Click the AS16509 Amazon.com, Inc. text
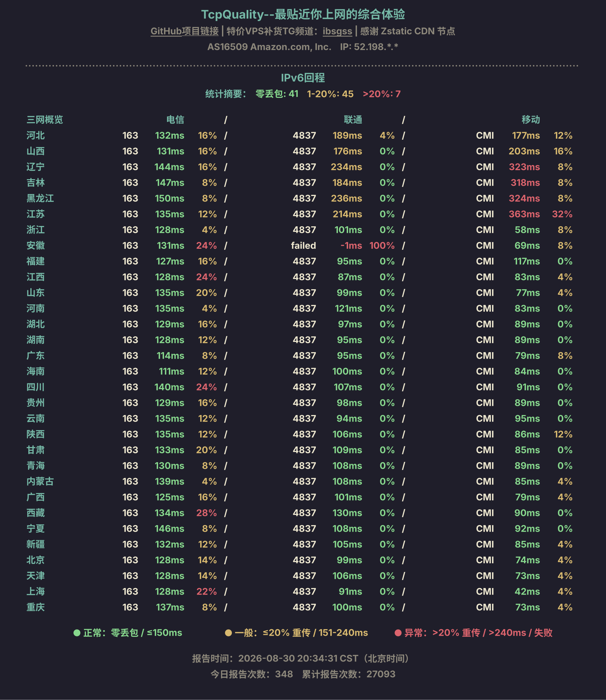 [x=269, y=47]
